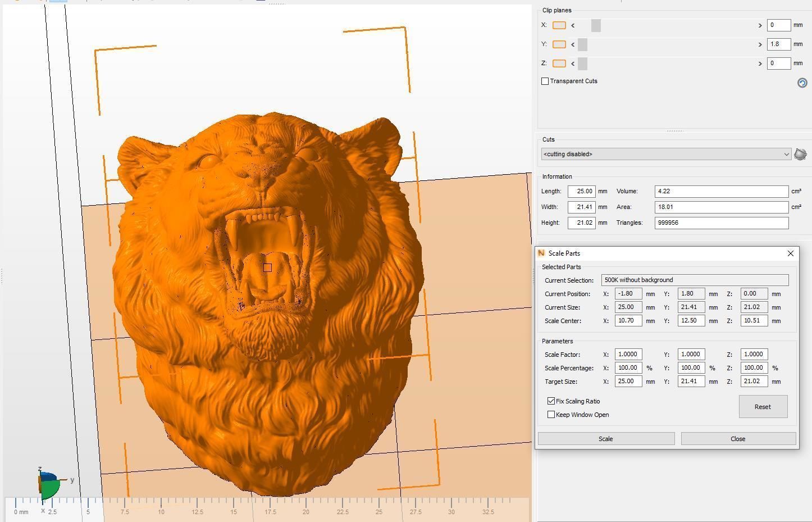Viewport: 812px width, 522px height.
Task: Click the Target Size X field
Action: pos(628,382)
